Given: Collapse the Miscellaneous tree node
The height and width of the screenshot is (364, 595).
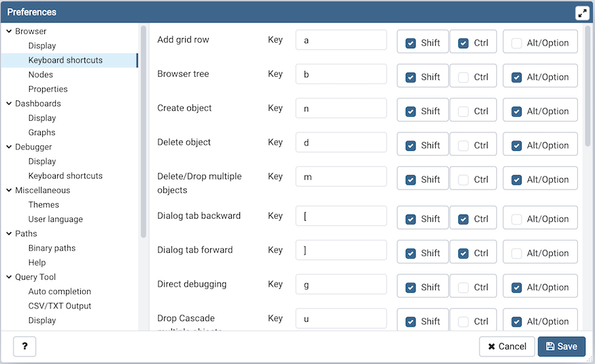Looking at the screenshot, I should point(9,190).
